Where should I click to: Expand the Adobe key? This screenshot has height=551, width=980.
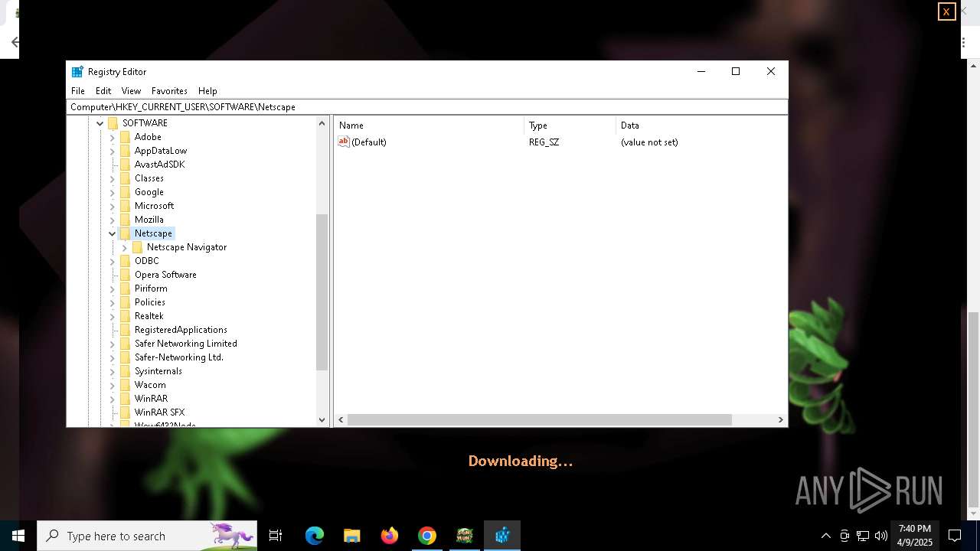pyautogui.click(x=113, y=137)
